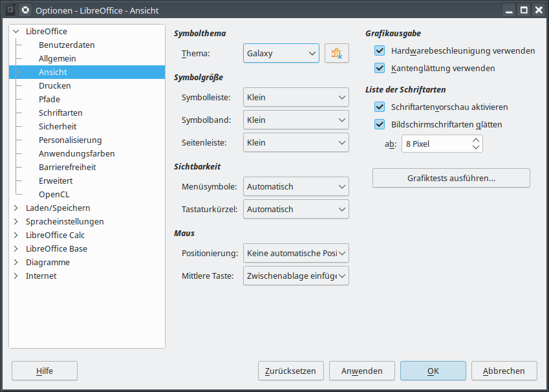Click the Diagramme tree label
The height and width of the screenshot is (392, 549).
(x=48, y=262)
